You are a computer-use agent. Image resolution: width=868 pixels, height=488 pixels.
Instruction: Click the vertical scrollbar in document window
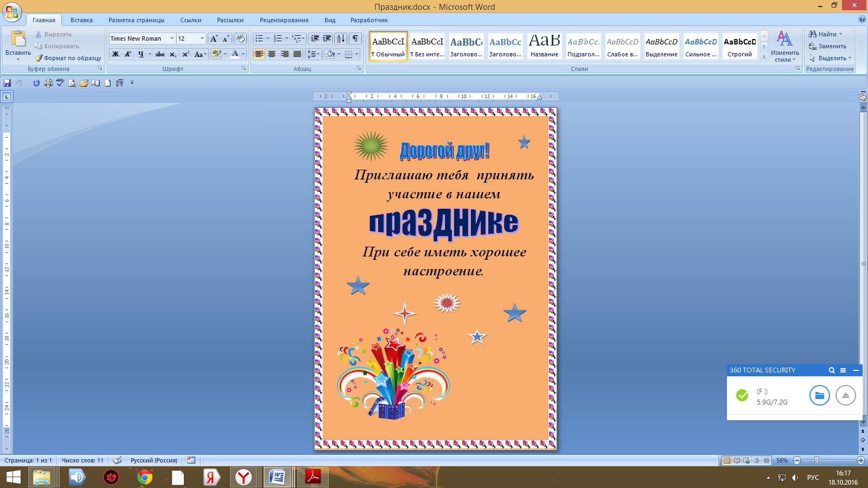coord(863,264)
